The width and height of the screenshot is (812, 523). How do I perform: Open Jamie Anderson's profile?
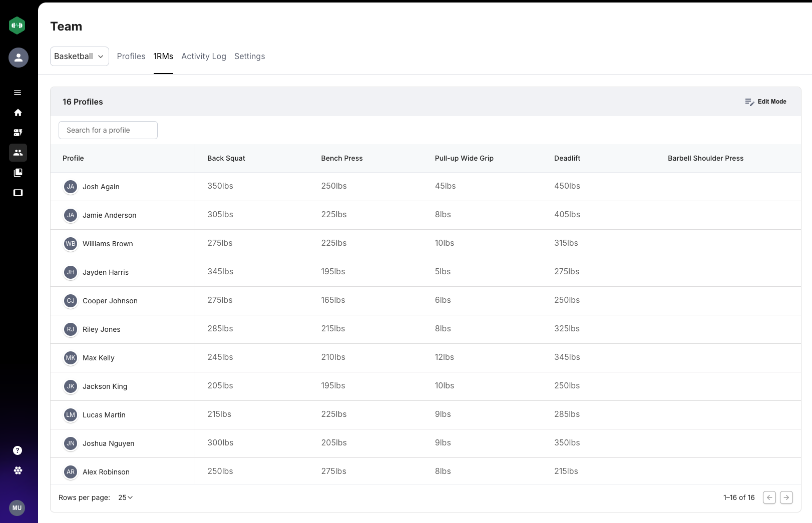[x=109, y=215]
